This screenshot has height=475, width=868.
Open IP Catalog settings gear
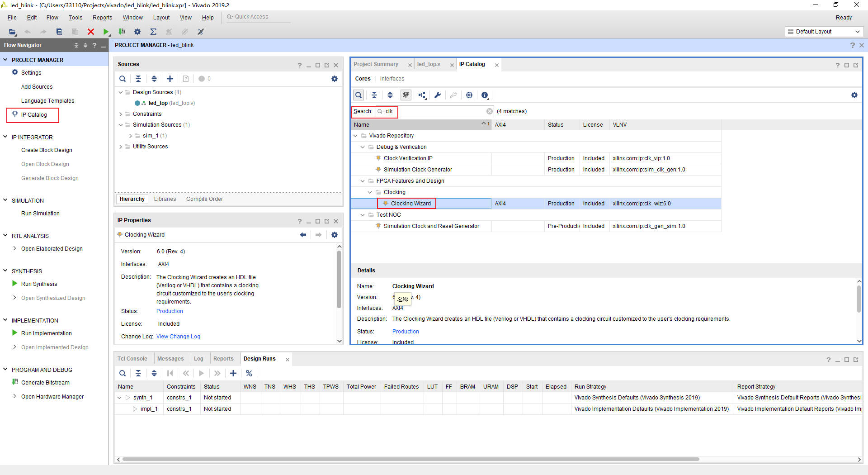point(854,95)
